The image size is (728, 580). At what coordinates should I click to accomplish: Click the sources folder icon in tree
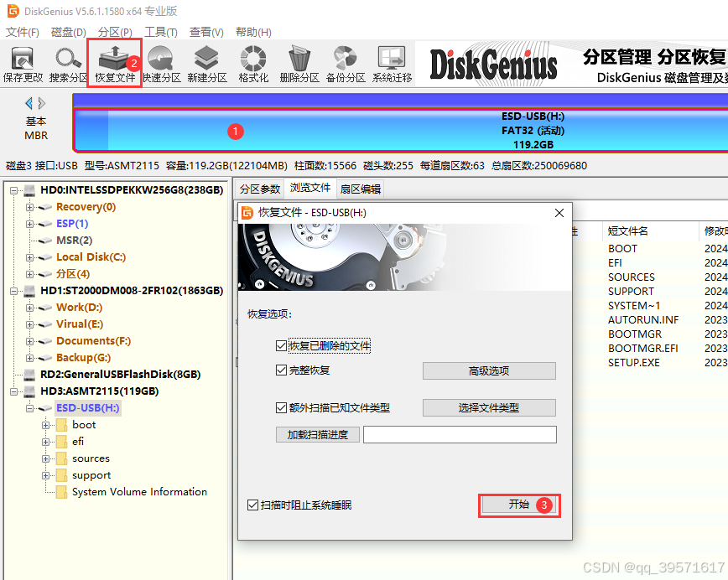[61, 458]
